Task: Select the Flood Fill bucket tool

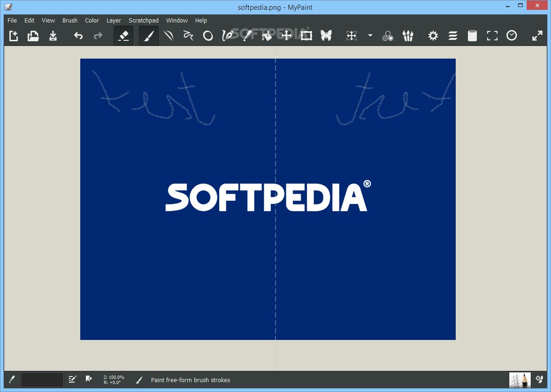Action: [x=267, y=36]
